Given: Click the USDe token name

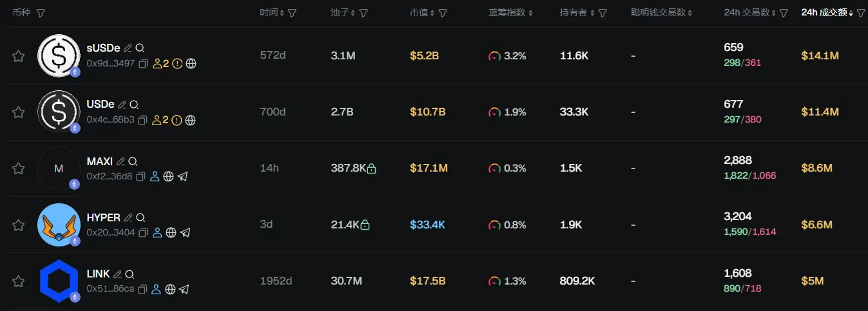Looking at the screenshot, I should click(x=101, y=105).
